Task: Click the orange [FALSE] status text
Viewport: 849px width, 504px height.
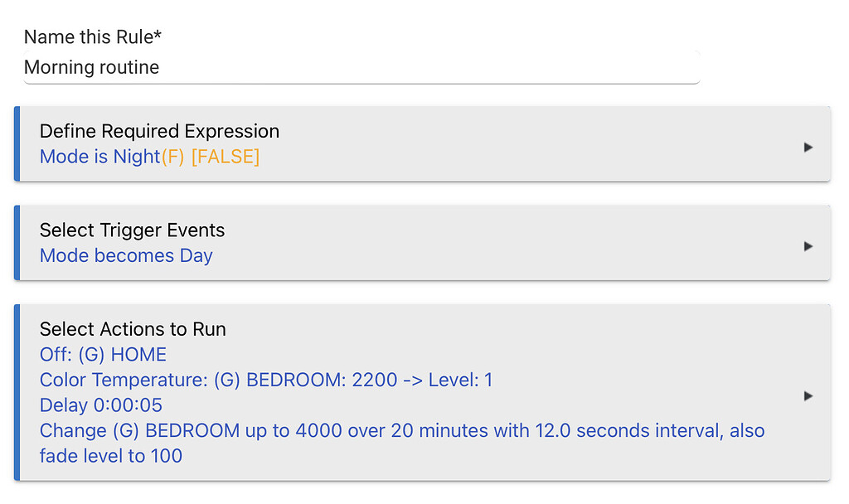Action: point(225,157)
